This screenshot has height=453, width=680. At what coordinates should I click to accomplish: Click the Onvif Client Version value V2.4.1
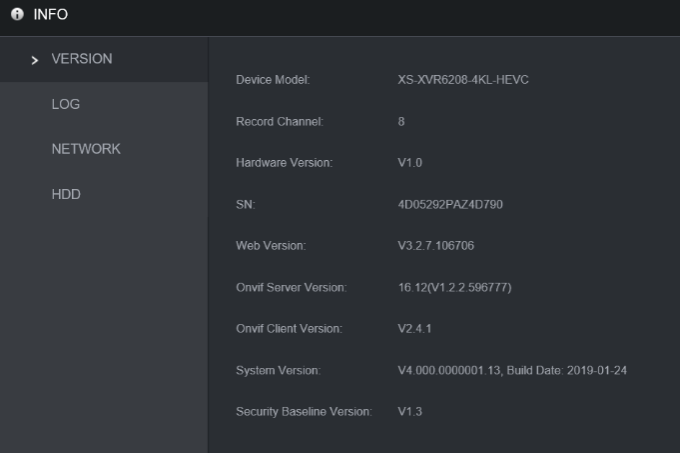click(x=415, y=329)
